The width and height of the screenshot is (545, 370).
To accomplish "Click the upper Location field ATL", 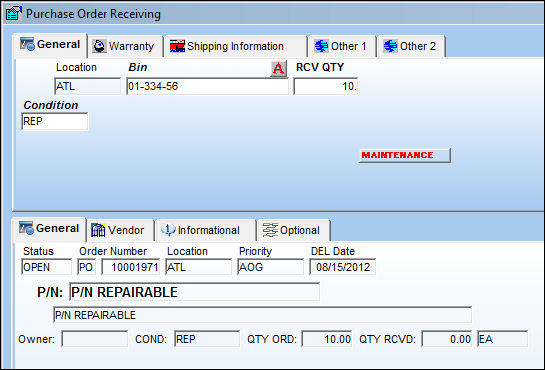I will coord(87,86).
